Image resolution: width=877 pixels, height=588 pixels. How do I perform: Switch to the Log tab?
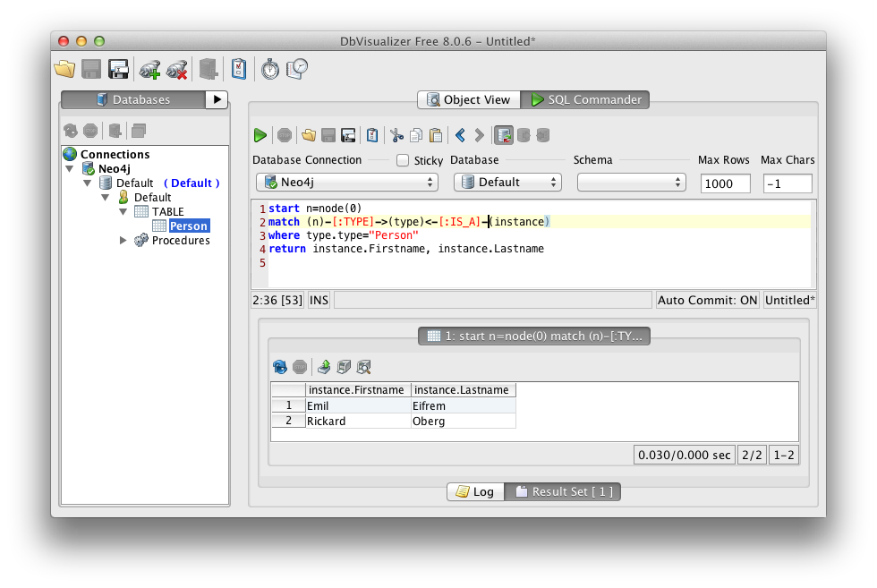click(x=475, y=491)
